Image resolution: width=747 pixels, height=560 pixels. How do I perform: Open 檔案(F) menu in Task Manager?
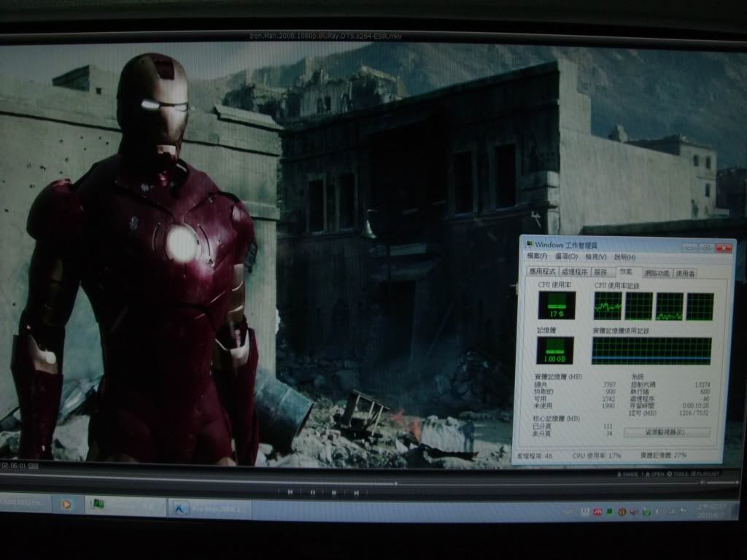(x=537, y=257)
